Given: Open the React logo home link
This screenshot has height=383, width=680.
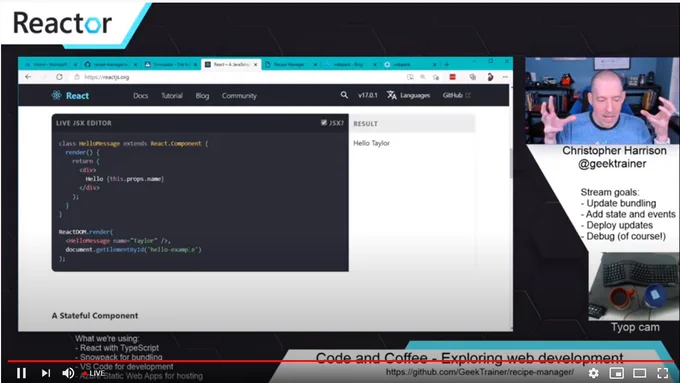Looking at the screenshot, I should pos(70,95).
